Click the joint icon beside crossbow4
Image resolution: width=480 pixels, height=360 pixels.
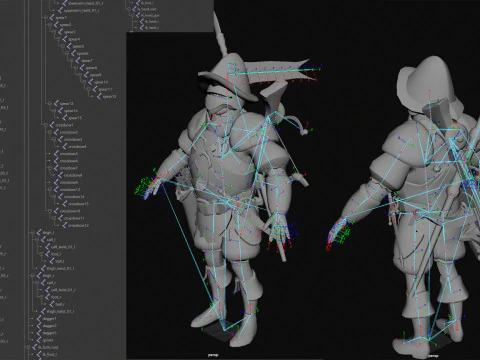[x=64, y=147]
